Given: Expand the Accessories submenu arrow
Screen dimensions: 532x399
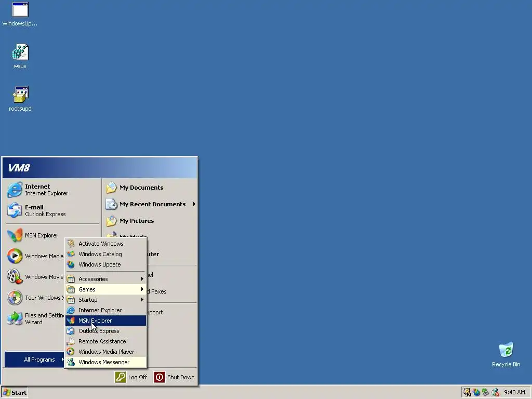Looking at the screenshot, I should tap(142, 279).
